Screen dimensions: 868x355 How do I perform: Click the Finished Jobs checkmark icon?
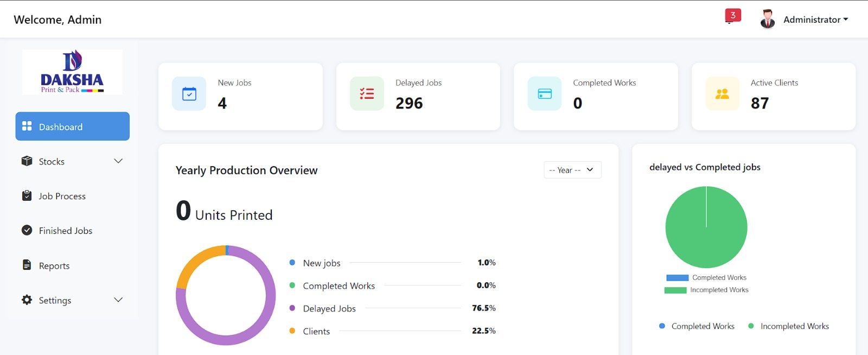click(27, 230)
